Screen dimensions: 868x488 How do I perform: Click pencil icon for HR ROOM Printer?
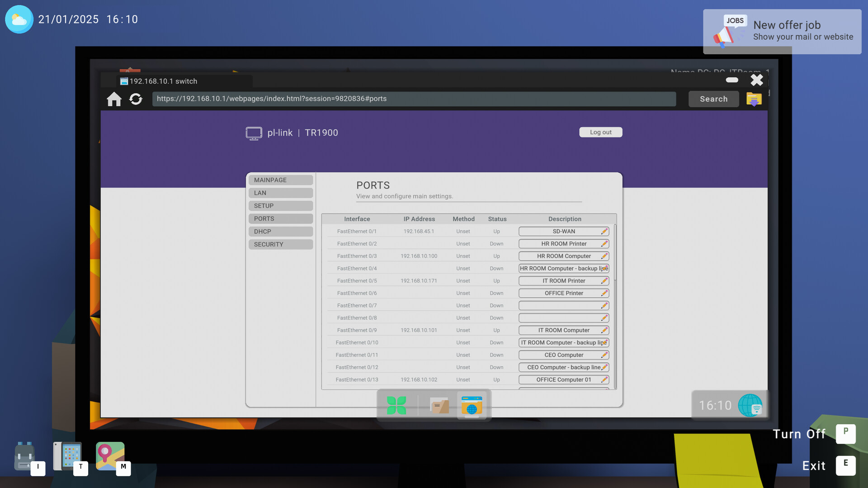coord(604,244)
